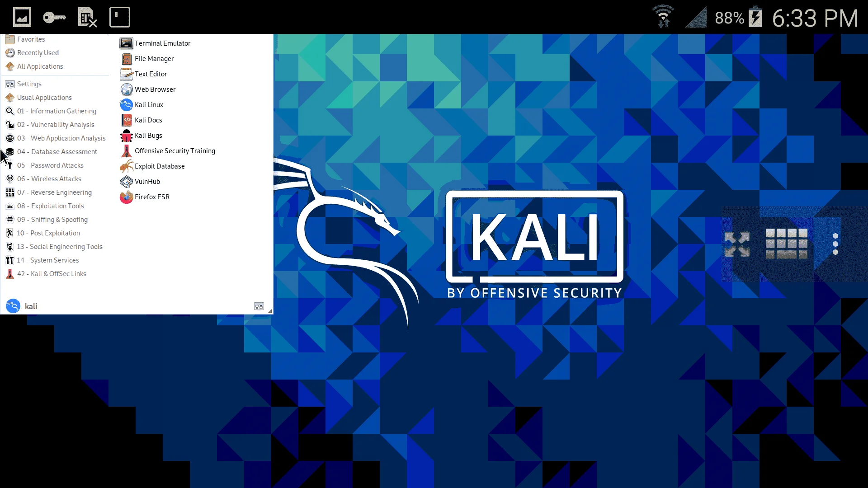
Task: Open 42 - Kali & OffSec Links category
Action: (x=46, y=274)
